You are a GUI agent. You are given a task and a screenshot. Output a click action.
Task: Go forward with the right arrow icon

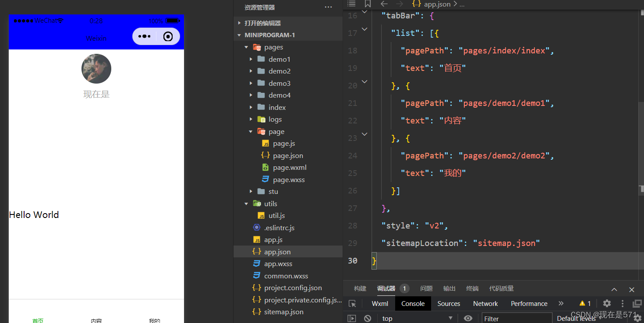(399, 4)
